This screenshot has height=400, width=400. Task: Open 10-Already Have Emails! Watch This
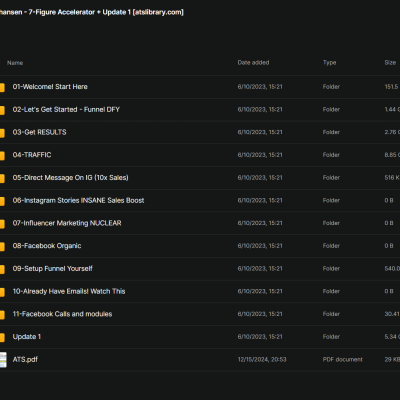(x=69, y=291)
